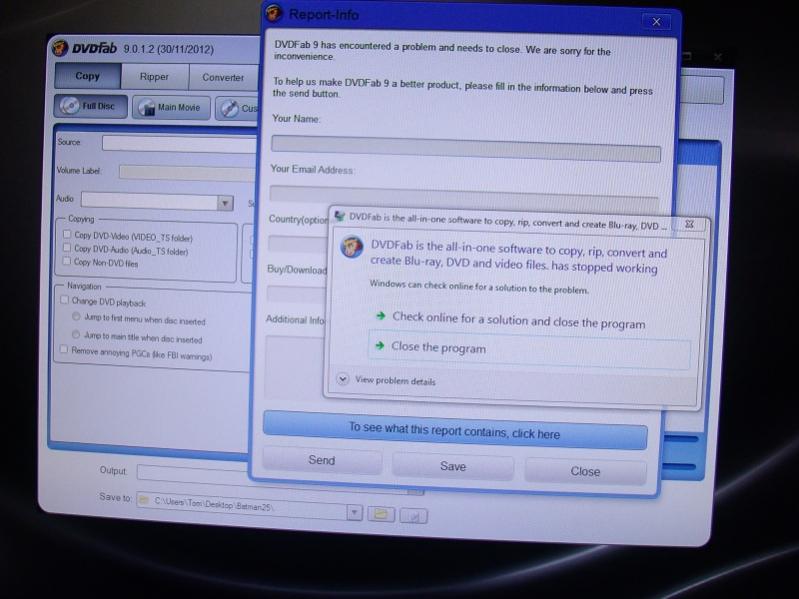Close the stopped working dialog with X
This screenshot has width=799, height=599.
(x=689, y=224)
